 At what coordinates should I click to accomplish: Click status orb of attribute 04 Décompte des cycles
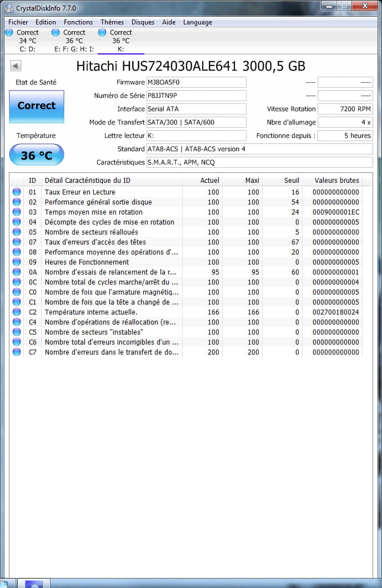pyautogui.click(x=17, y=222)
